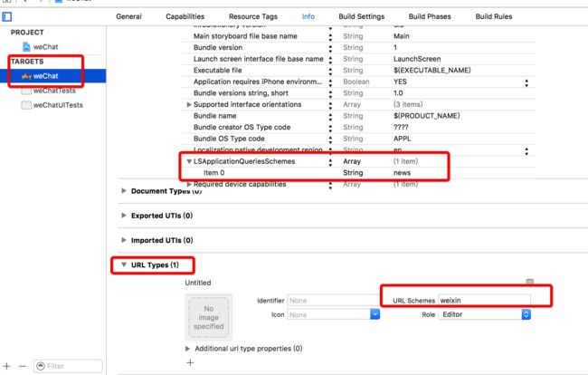Click the Item 0 row key
588x375 pixels.
[214, 173]
